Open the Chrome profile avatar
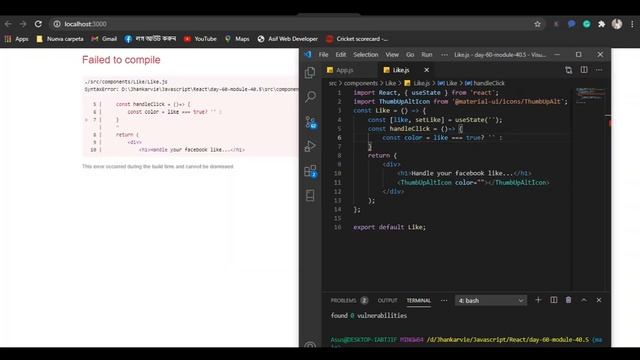Viewport: 640px width, 360px height. coord(617,24)
